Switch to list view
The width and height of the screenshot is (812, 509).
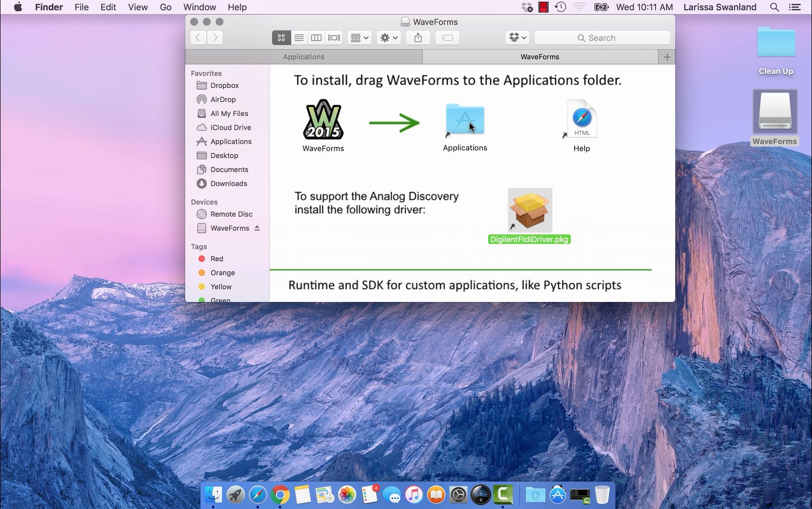(299, 38)
